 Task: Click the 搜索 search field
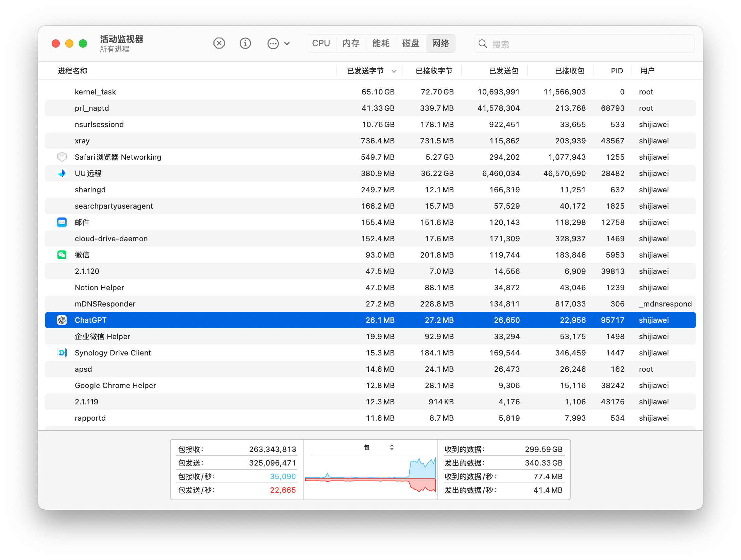tap(584, 44)
